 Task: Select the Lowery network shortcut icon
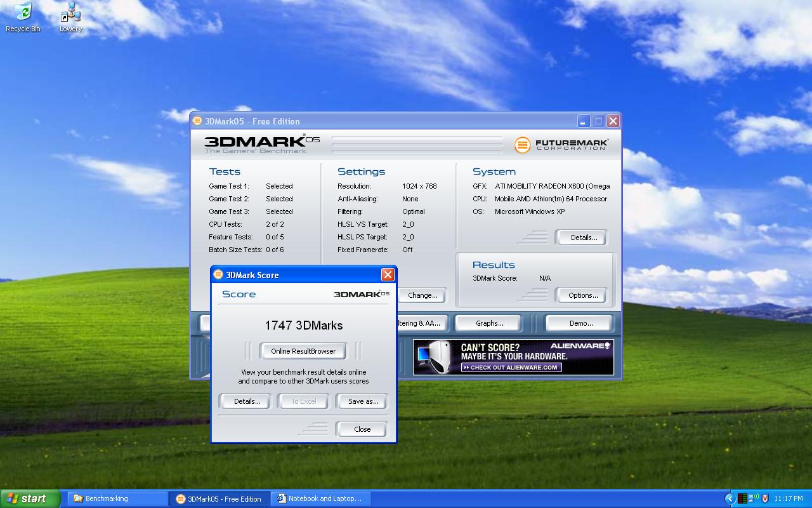[x=70, y=17]
